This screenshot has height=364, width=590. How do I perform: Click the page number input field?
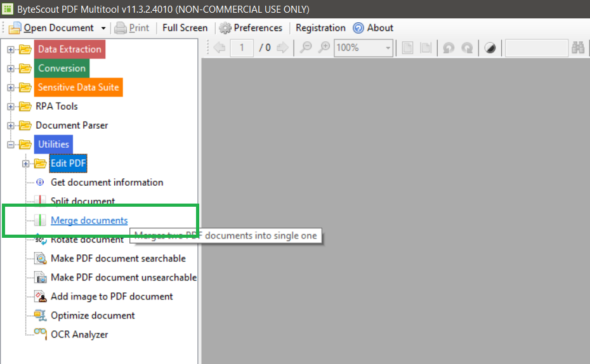[242, 48]
